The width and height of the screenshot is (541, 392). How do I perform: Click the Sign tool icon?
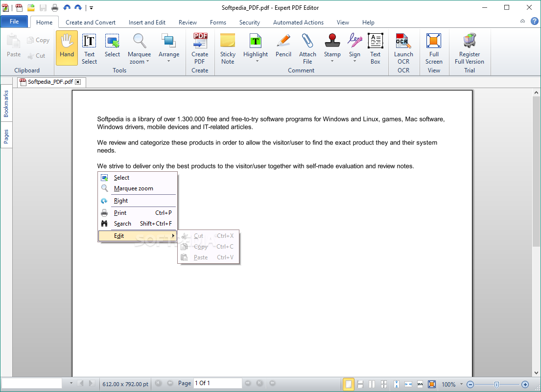point(354,41)
